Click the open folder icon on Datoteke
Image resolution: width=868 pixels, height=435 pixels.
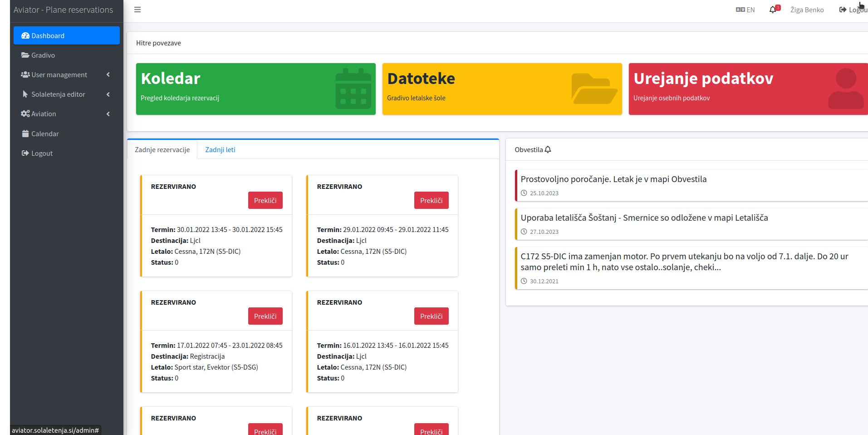[x=594, y=89]
